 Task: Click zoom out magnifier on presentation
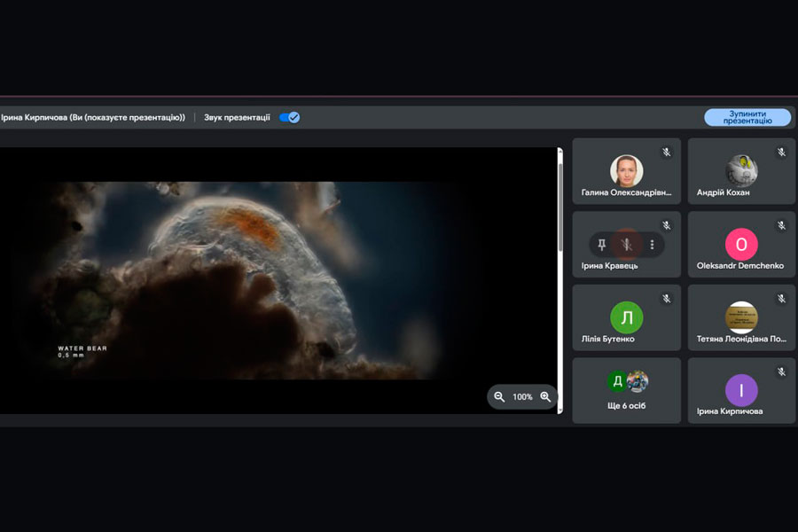(499, 397)
